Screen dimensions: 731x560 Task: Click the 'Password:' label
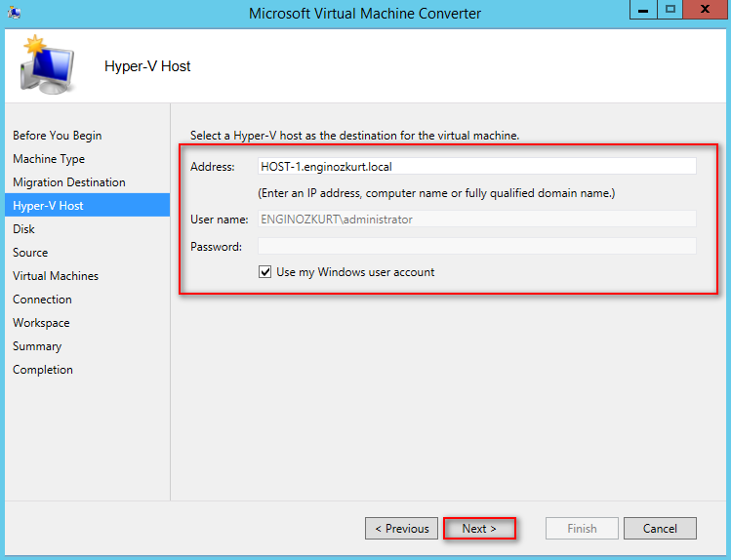pyautogui.click(x=216, y=247)
